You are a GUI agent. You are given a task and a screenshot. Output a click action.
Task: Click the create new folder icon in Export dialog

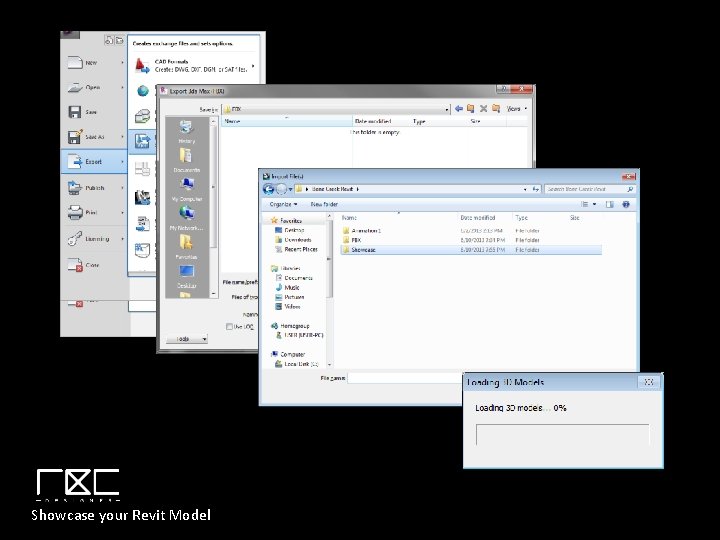[496, 109]
